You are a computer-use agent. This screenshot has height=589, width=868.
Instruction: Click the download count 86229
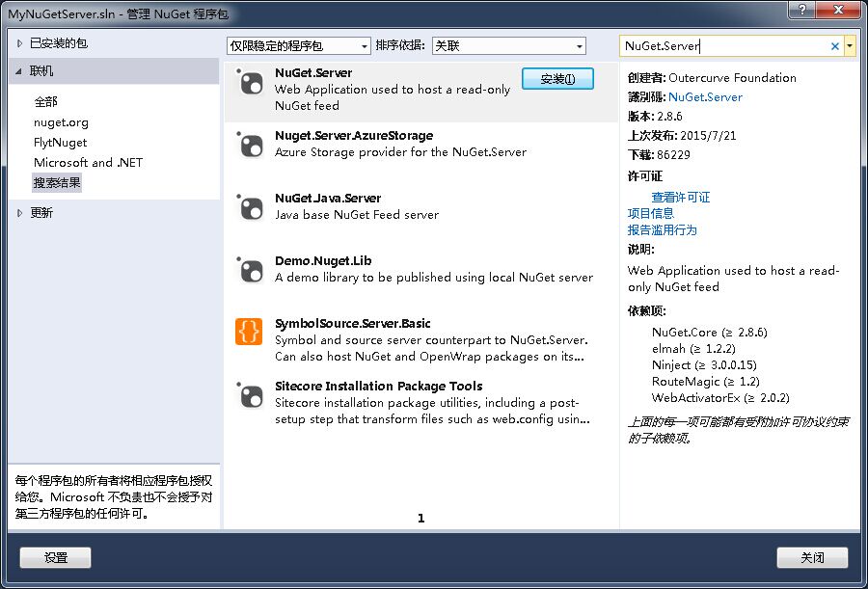click(x=674, y=154)
